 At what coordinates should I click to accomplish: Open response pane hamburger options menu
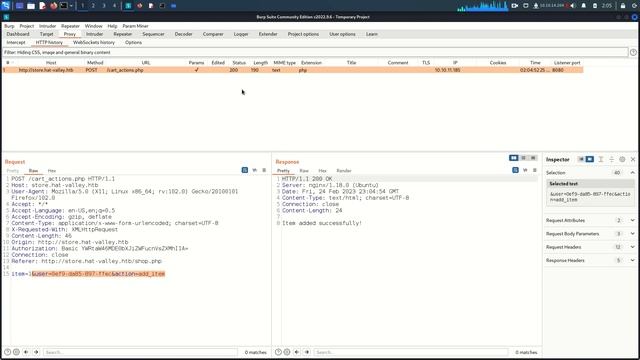pyautogui.click(x=535, y=170)
